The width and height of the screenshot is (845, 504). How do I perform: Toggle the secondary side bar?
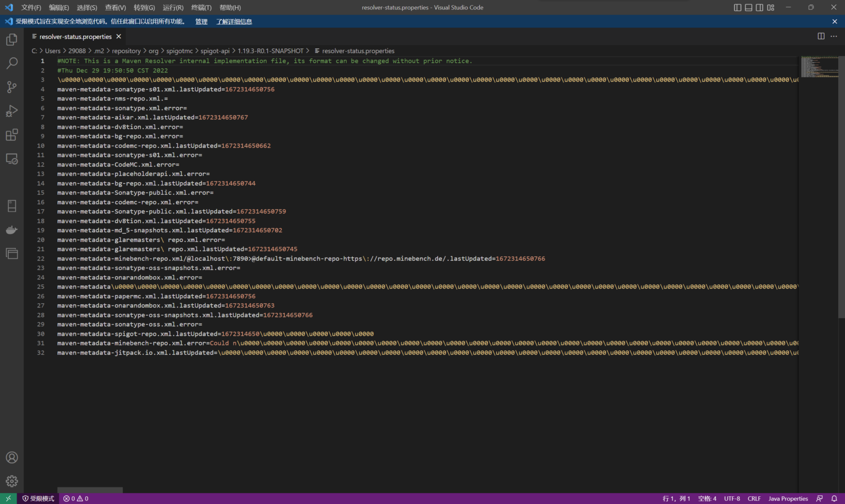[x=759, y=7]
